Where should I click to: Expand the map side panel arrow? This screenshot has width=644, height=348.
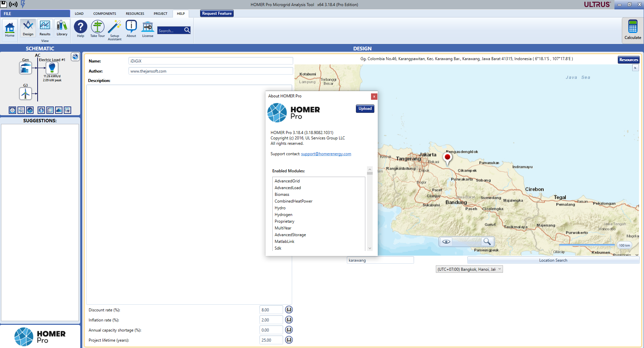point(635,68)
